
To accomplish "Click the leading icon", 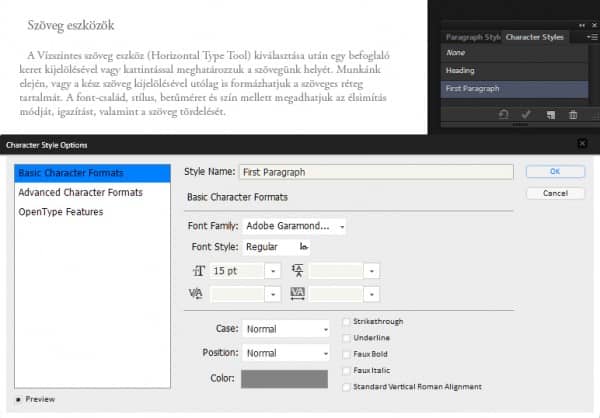I will pos(297,271).
